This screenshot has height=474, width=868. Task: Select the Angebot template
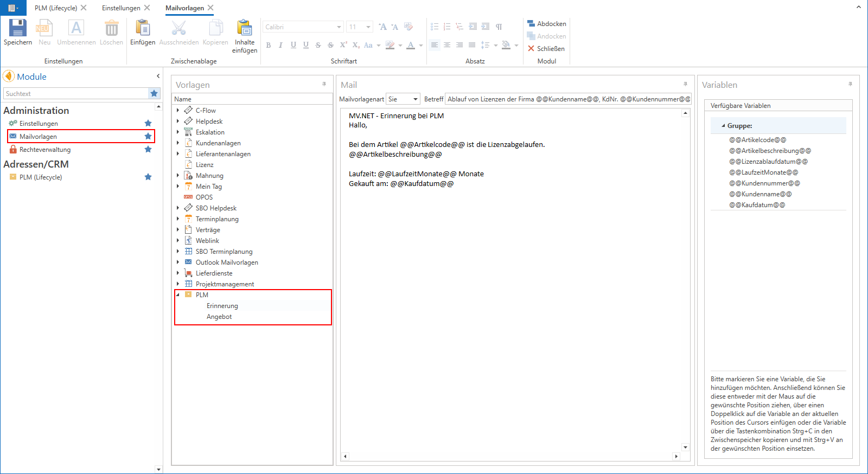pyautogui.click(x=219, y=317)
